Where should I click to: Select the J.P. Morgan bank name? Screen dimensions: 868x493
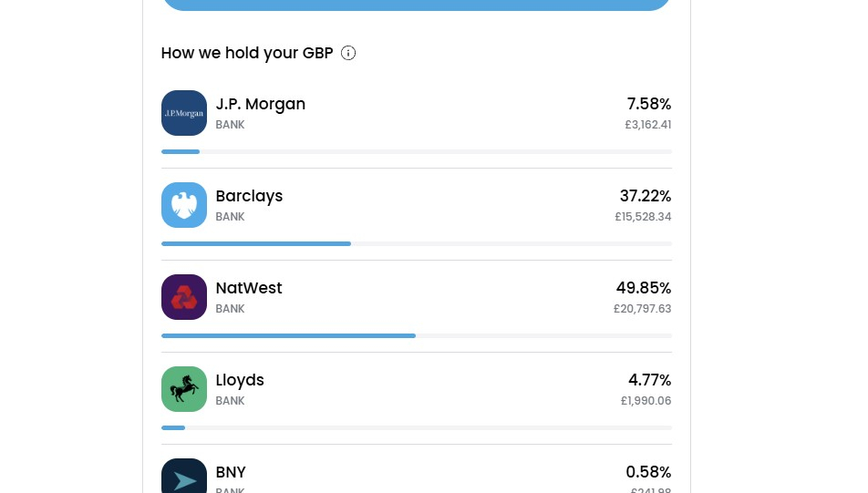(x=260, y=104)
